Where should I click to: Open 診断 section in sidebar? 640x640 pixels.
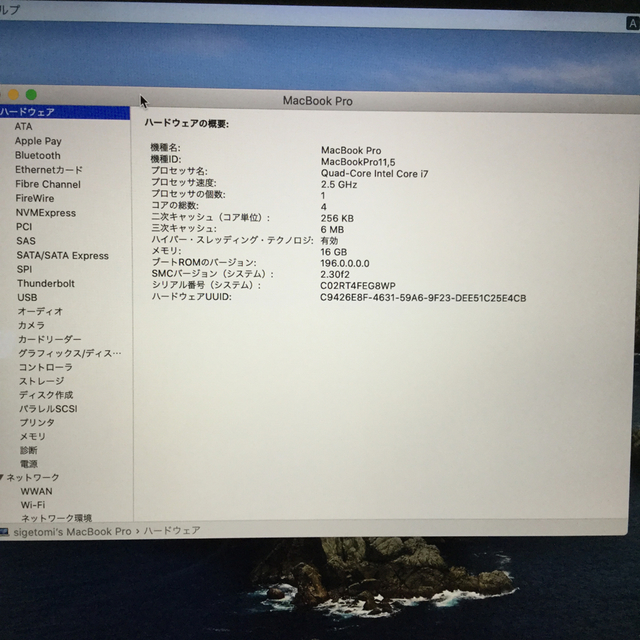(x=29, y=450)
